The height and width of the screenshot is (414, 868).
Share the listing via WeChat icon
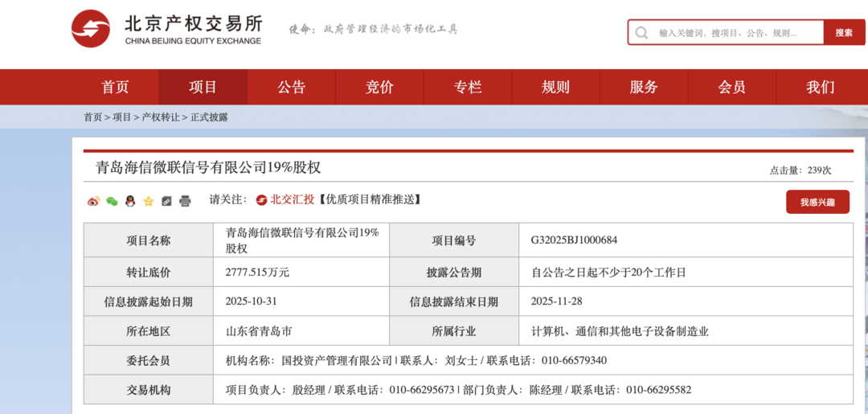pos(112,201)
